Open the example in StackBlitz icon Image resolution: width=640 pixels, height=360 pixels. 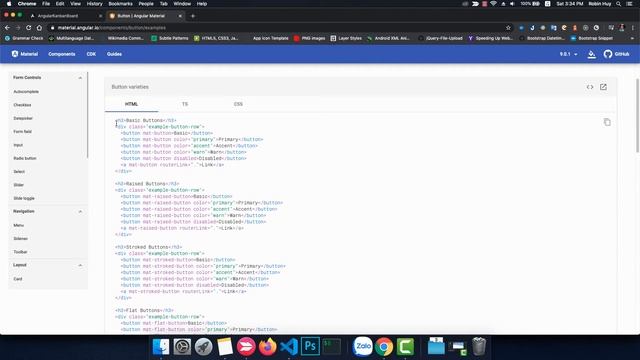[x=603, y=87]
